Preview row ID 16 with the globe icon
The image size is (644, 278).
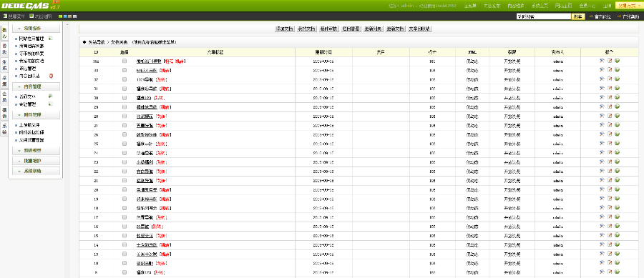tap(617, 226)
